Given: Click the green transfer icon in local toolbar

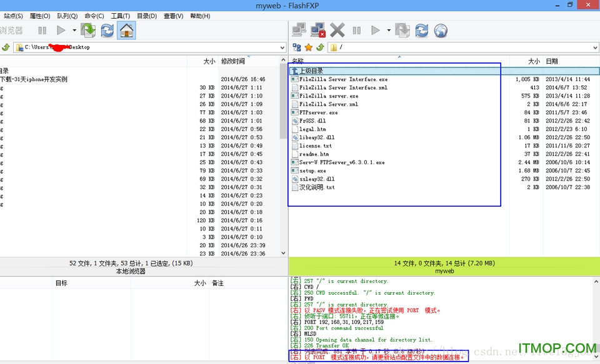Looking at the screenshot, I should [88, 30].
